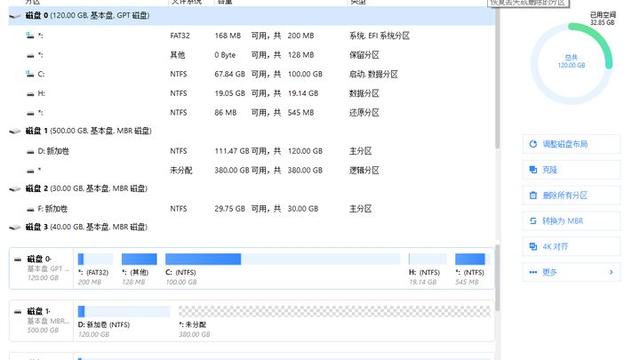The height and width of the screenshot is (360, 640).
Task: Expand the 更多 chevron arrow
Action: (611, 272)
